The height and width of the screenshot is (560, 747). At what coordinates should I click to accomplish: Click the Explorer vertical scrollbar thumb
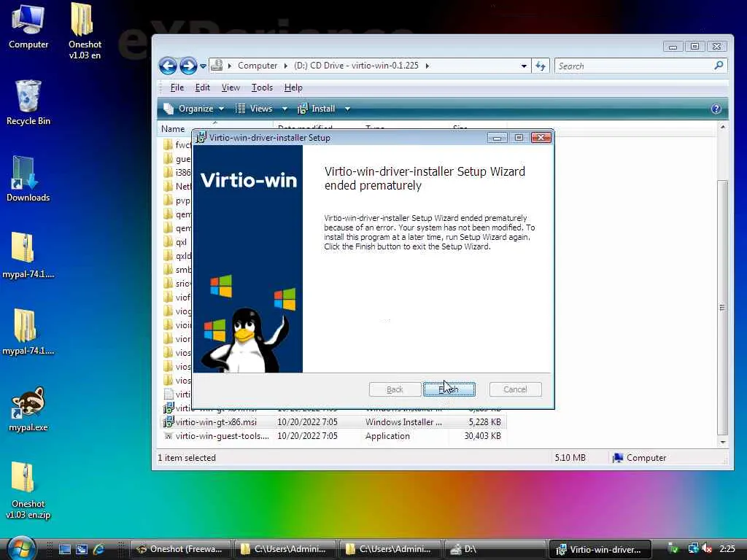tap(722, 308)
